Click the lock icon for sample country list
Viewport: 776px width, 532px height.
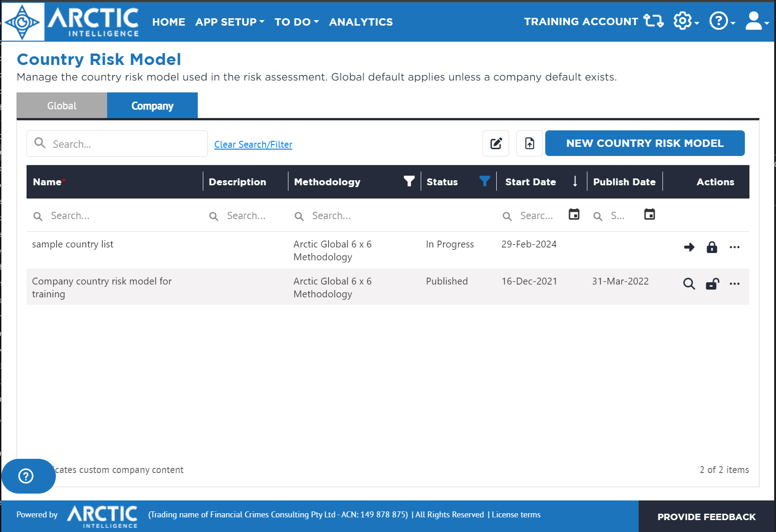tap(712, 247)
